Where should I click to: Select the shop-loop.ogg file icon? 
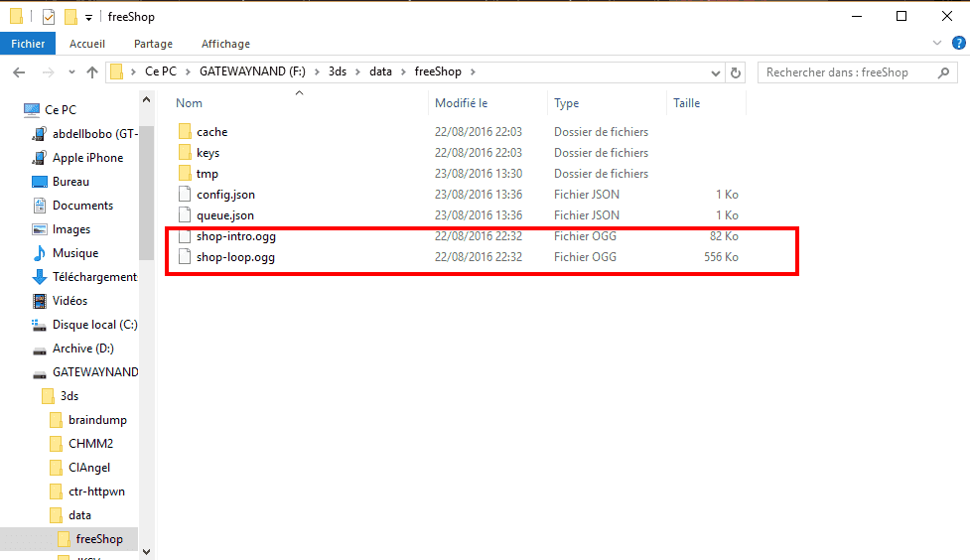click(x=185, y=257)
